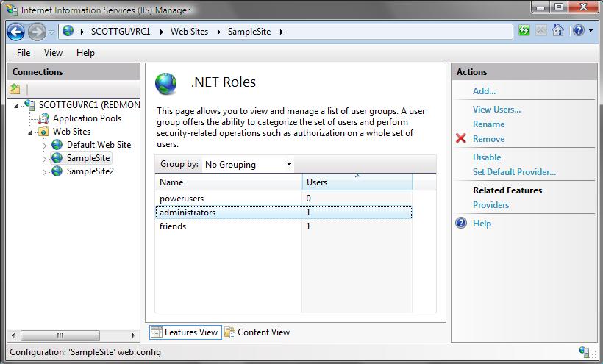Image resolution: width=603 pixels, height=364 pixels.
Task: Go back with the blue Back arrow
Action: [x=15, y=32]
